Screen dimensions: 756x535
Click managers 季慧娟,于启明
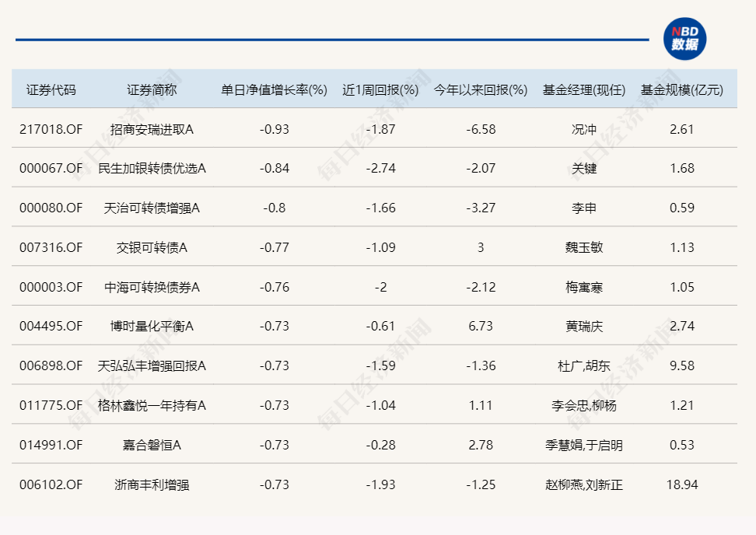[584, 444]
